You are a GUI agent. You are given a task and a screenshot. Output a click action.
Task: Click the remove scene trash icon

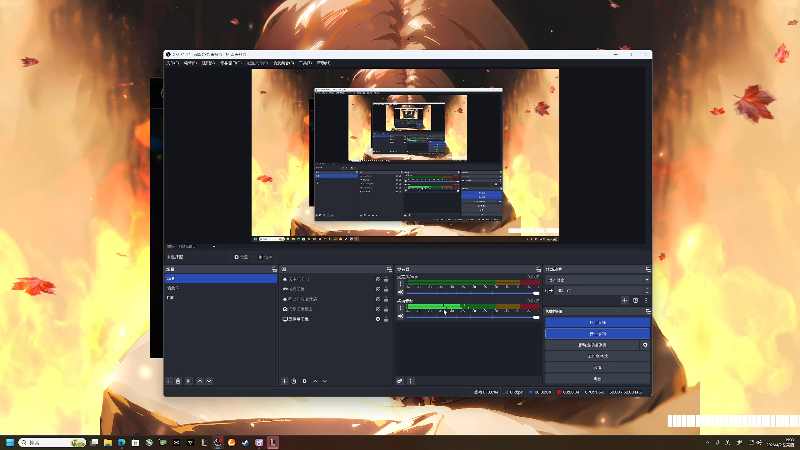[x=178, y=381]
